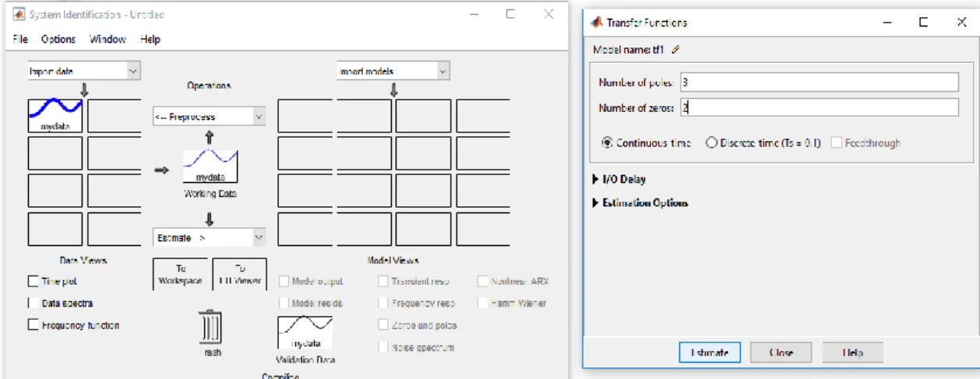Toggle the Zeros and poles checkbox
The image size is (980, 379).
(x=383, y=325)
